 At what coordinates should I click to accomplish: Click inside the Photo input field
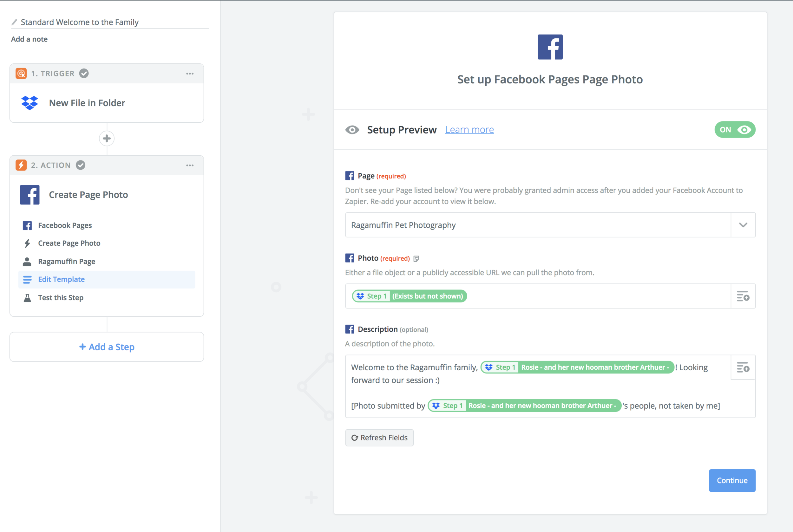click(x=538, y=296)
